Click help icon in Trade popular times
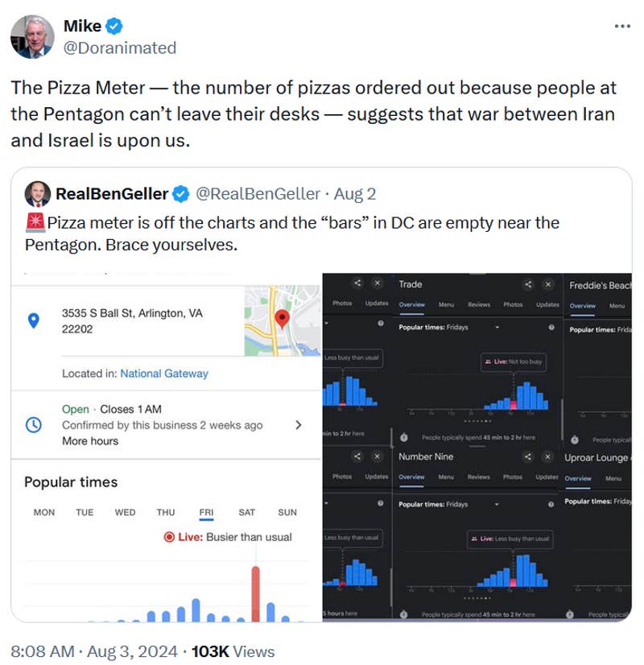This screenshot has height=665, width=644. click(551, 328)
